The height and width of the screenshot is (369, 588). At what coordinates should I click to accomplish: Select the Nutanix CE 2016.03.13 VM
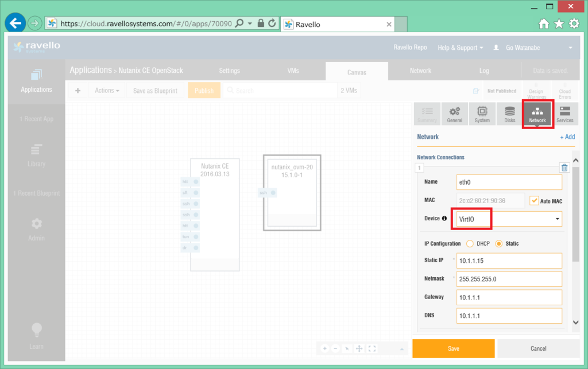(x=215, y=214)
